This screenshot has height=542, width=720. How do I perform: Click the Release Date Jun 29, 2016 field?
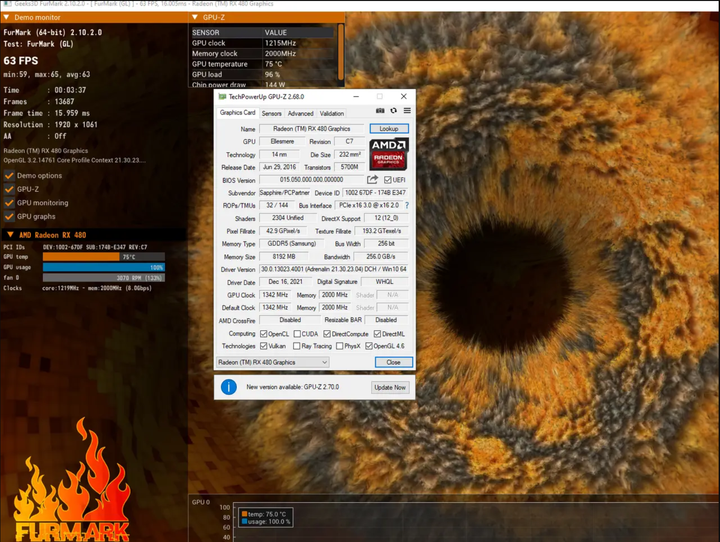pos(280,167)
